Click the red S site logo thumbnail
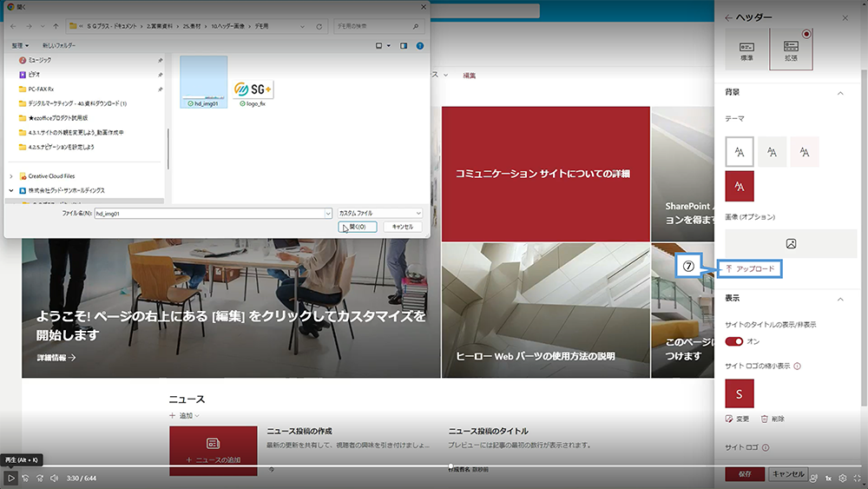868x489 pixels. pyautogui.click(x=740, y=393)
